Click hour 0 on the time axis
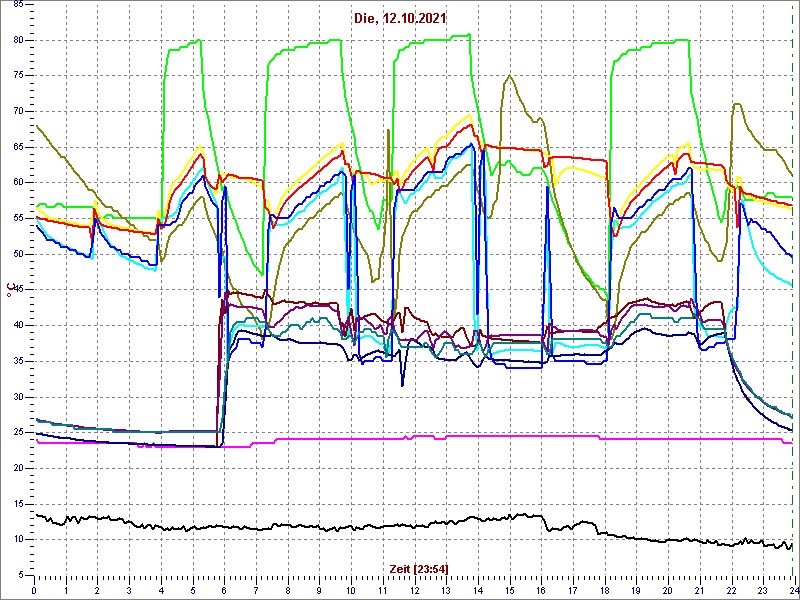 (34, 590)
